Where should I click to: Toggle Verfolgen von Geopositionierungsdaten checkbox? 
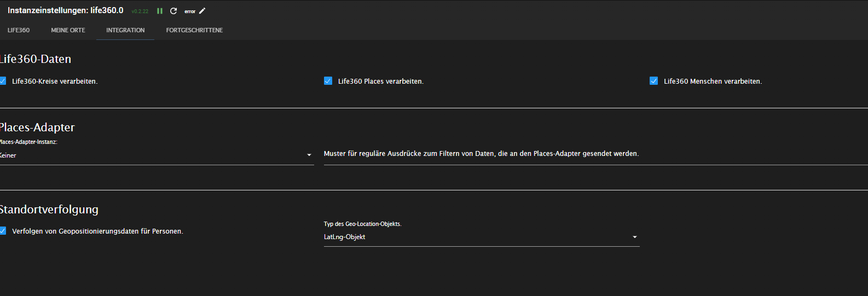3,231
